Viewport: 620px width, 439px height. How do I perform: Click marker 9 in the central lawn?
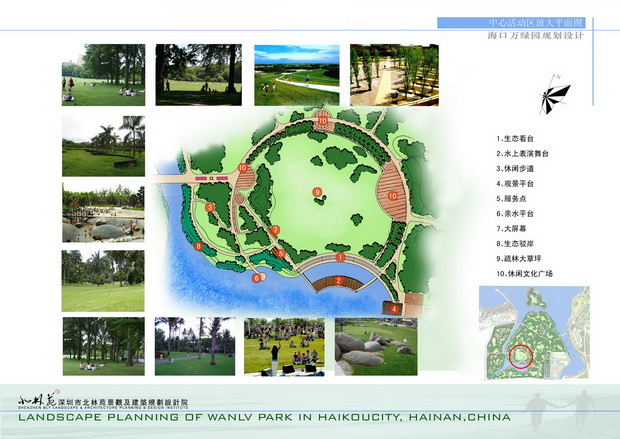[x=317, y=192]
